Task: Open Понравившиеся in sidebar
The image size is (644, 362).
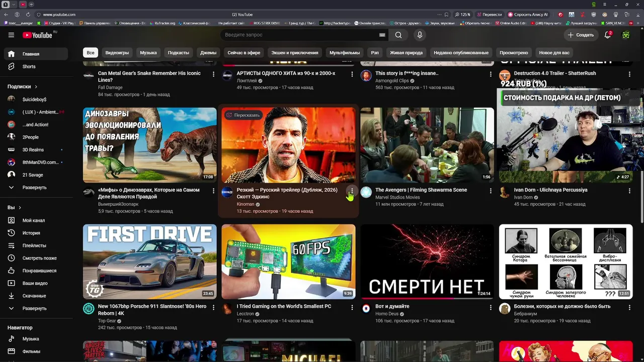Action: point(36,270)
